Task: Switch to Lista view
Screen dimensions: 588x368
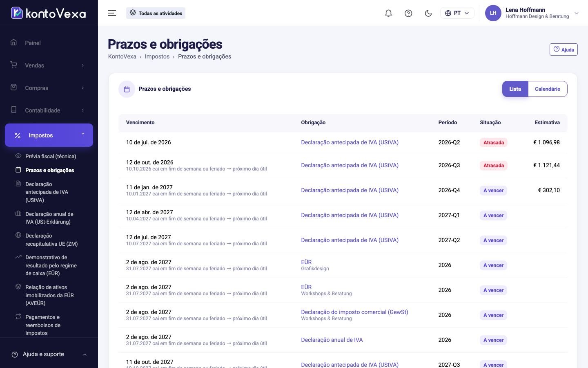Action: [515, 89]
